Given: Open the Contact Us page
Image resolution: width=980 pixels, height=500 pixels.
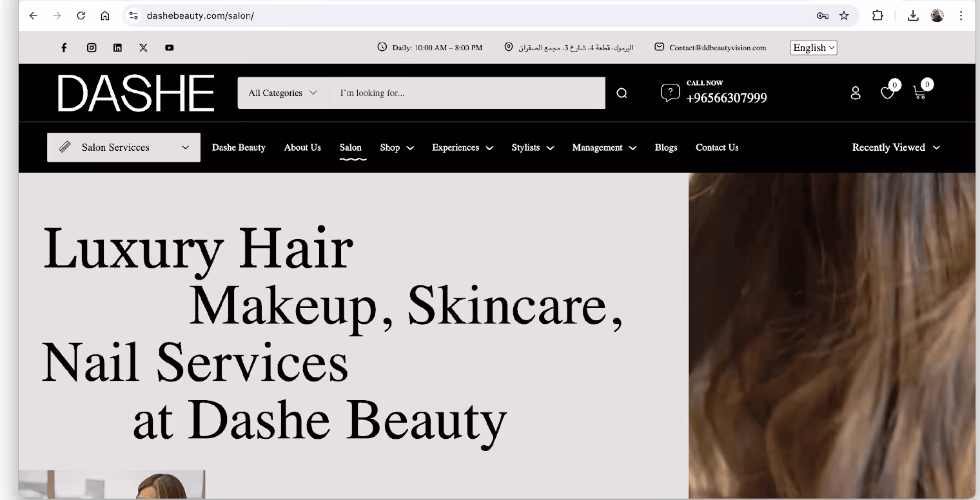Looking at the screenshot, I should click(717, 148).
